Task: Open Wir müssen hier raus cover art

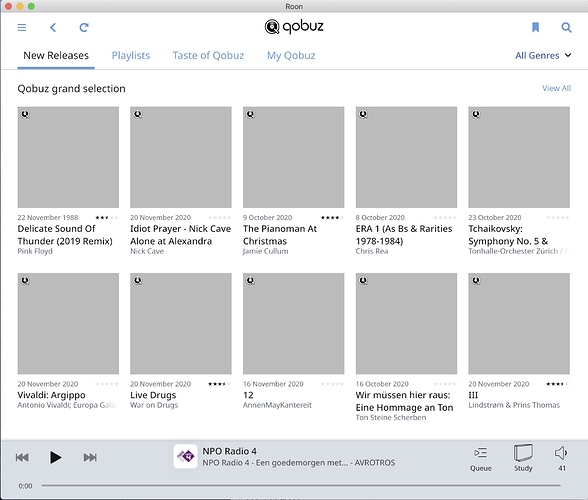Action: pyautogui.click(x=406, y=324)
